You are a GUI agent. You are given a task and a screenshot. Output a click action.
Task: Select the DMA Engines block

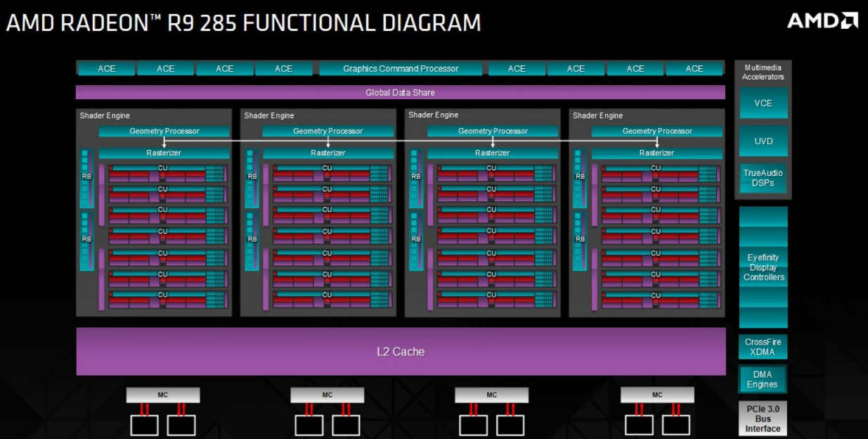pyautogui.click(x=763, y=380)
